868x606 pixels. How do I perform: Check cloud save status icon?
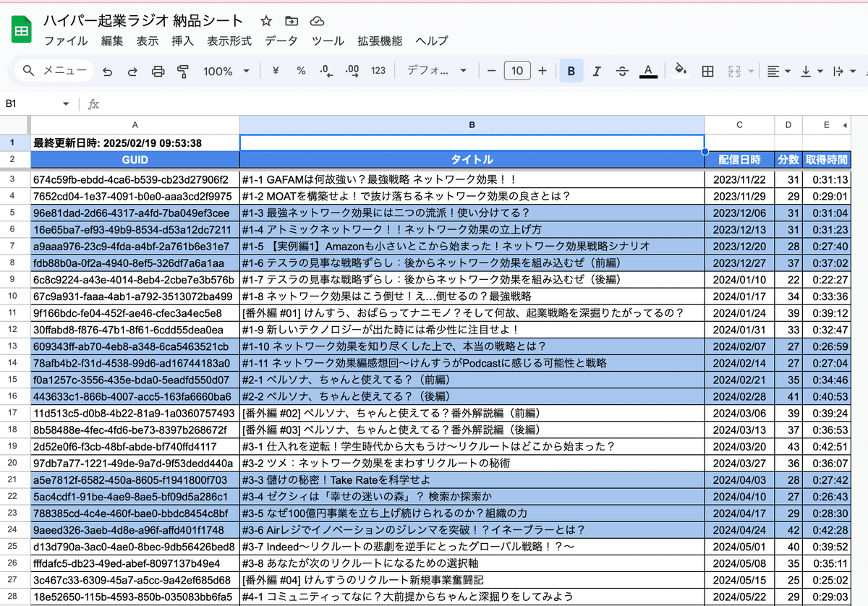pyautogui.click(x=316, y=21)
